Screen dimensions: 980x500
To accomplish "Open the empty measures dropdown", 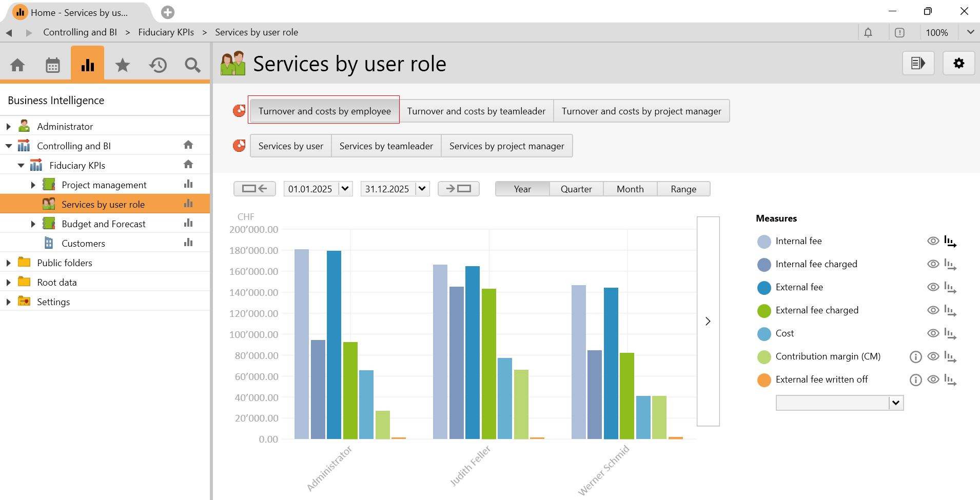I will (x=896, y=403).
